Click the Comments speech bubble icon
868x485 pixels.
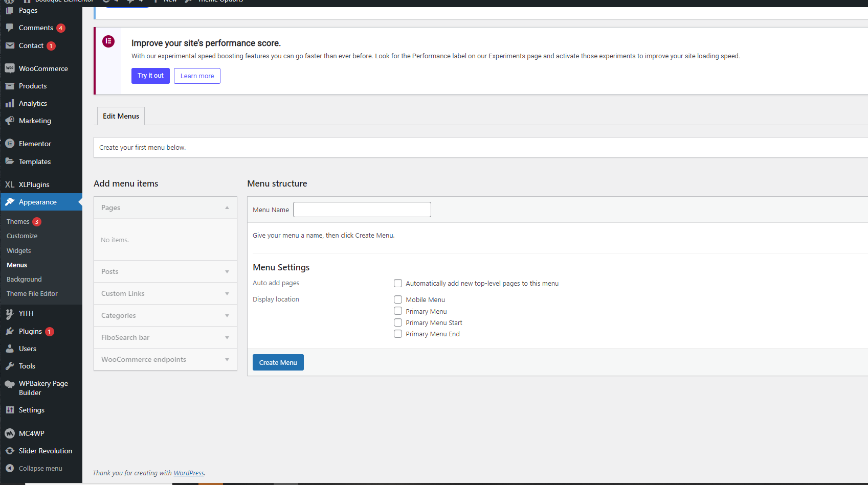tap(10, 28)
